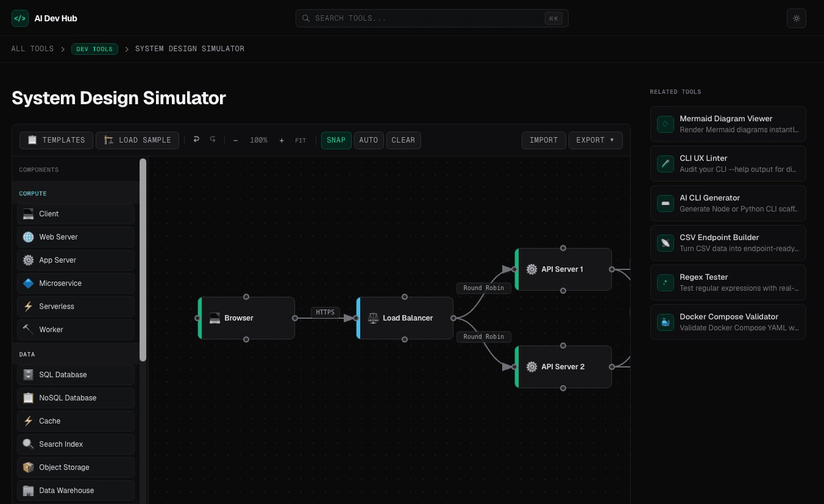The height and width of the screenshot is (504, 824).
Task: Enable AUTO layout mode
Action: point(369,140)
